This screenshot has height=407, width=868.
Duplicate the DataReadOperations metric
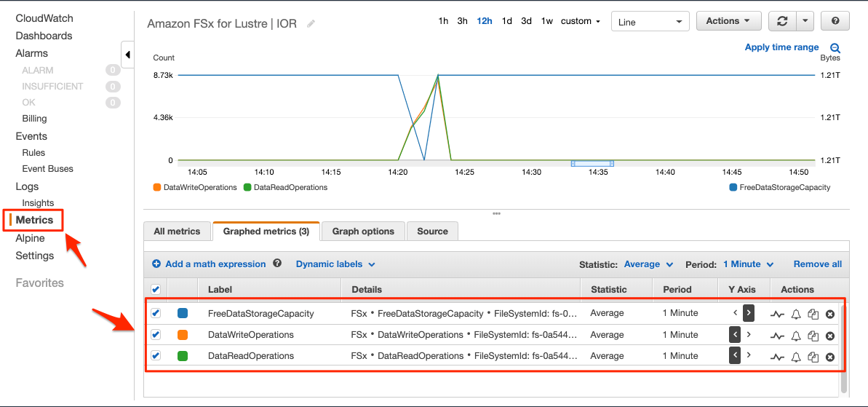[813, 357]
